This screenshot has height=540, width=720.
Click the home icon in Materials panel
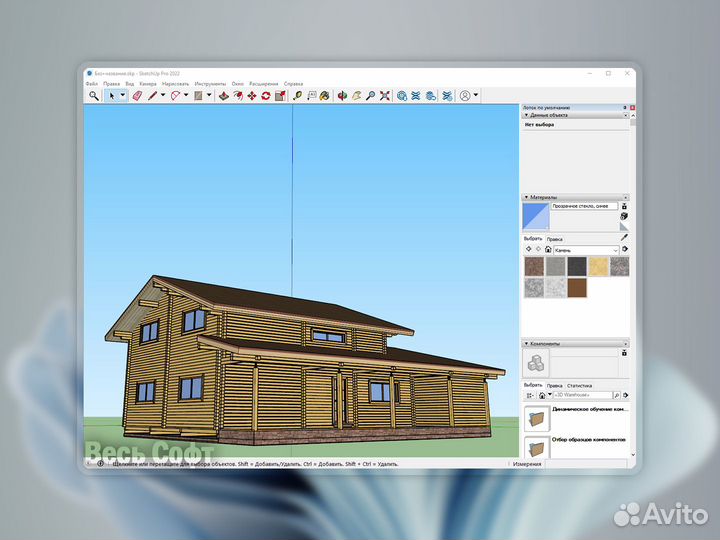[548, 249]
